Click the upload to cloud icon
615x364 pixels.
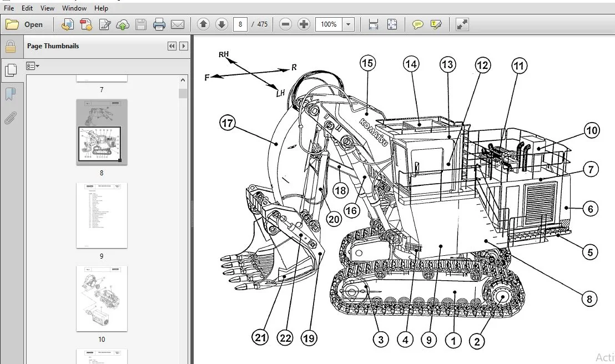[123, 24]
